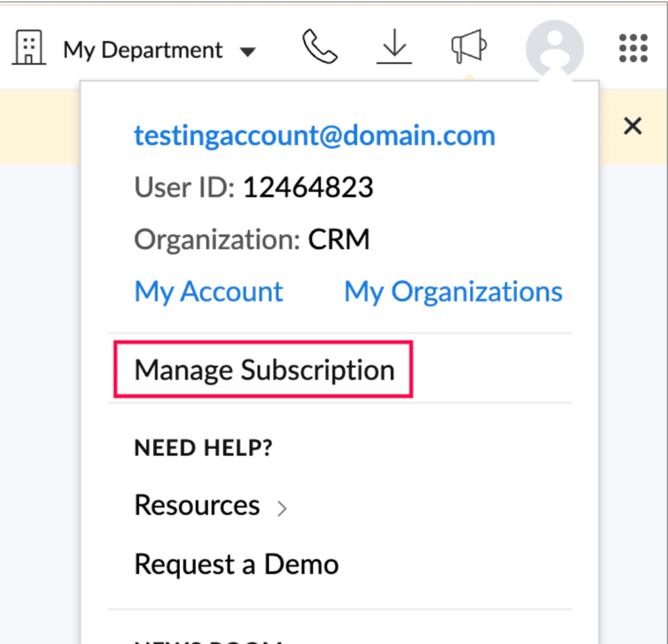Click the testingaccount@domain.com email link
This screenshot has height=644, width=668.
[315, 136]
